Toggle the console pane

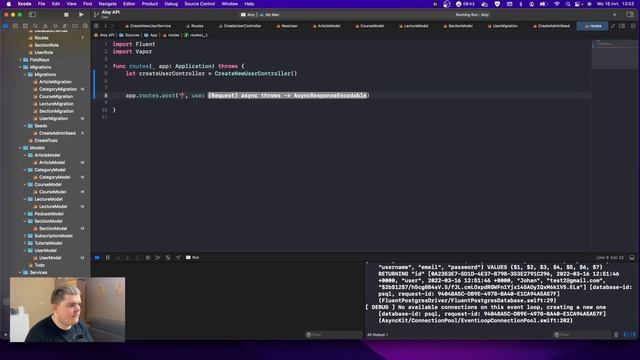[x=633, y=335]
